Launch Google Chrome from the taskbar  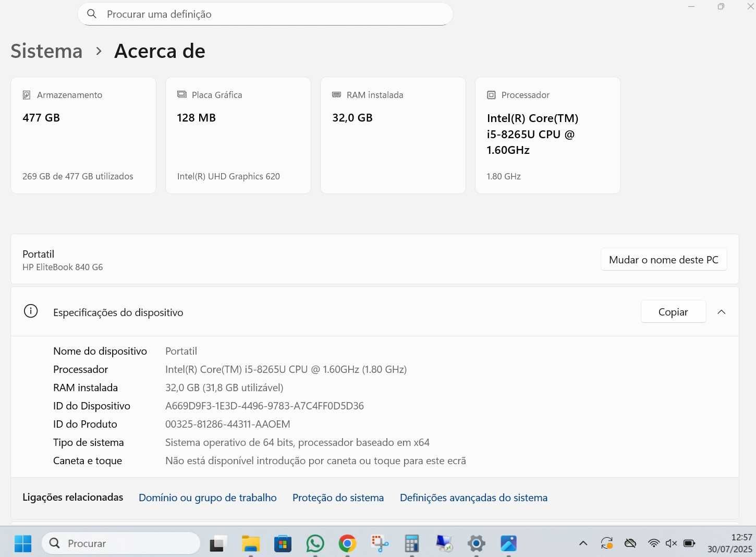347,543
